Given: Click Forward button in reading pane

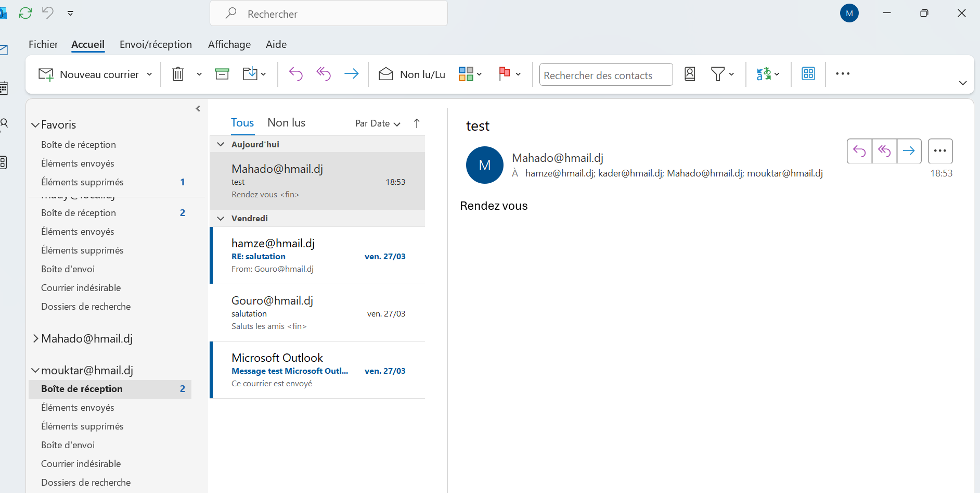Looking at the screenshot, I should coord(909,151).
